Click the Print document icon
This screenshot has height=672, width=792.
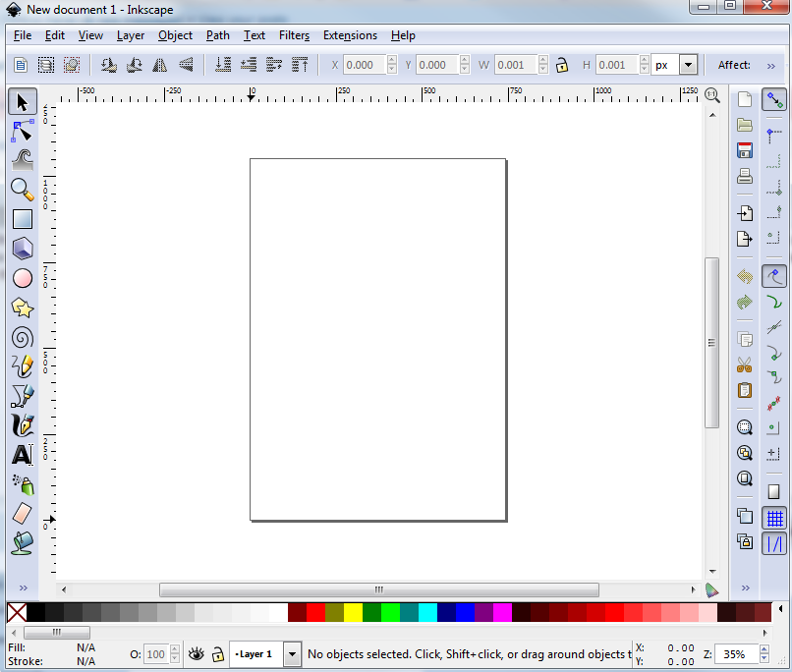pos(744,176)
